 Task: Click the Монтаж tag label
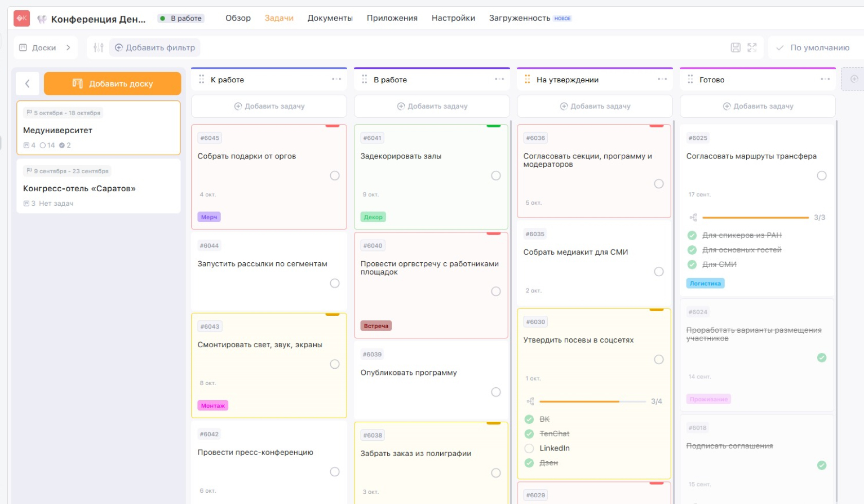coord(213,406)
